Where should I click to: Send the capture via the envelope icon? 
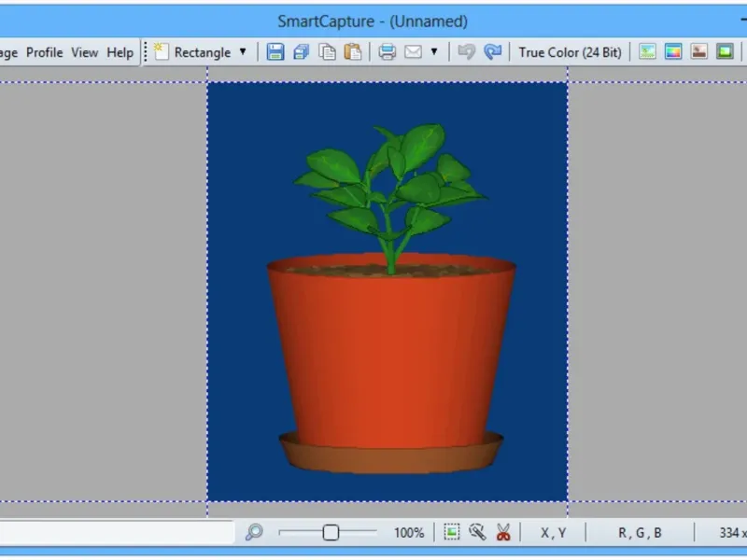[412, 52]
